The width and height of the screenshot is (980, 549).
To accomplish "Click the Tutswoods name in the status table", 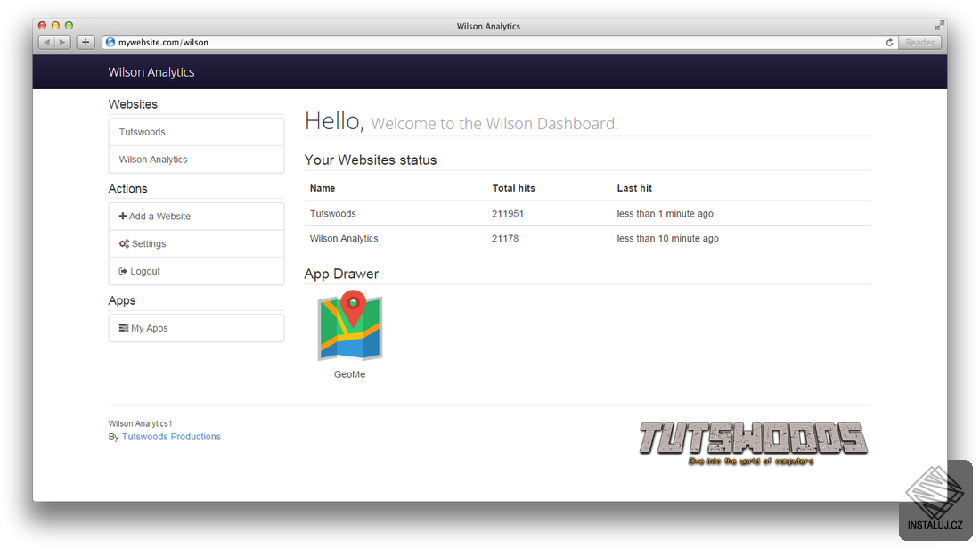I will (332, 213).
